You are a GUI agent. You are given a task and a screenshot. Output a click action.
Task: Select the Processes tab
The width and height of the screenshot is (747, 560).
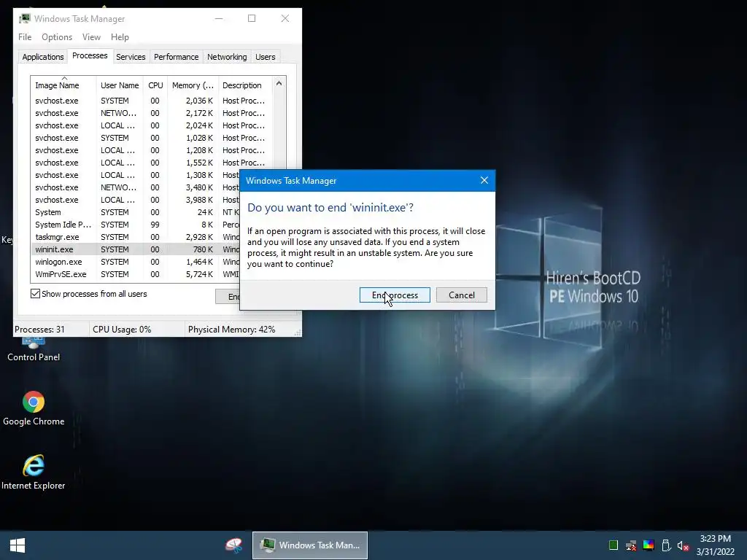click(x=90, y=55)
